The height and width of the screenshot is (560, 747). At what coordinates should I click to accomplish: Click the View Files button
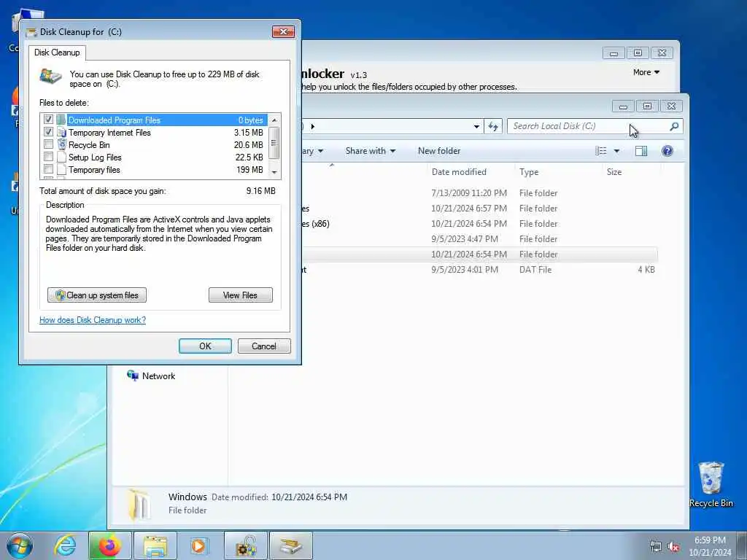(x=241, y=295)
